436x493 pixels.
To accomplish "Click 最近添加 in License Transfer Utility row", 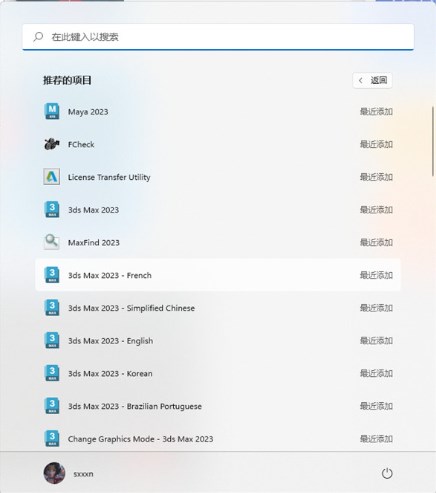I will click(x=376, y=177).
